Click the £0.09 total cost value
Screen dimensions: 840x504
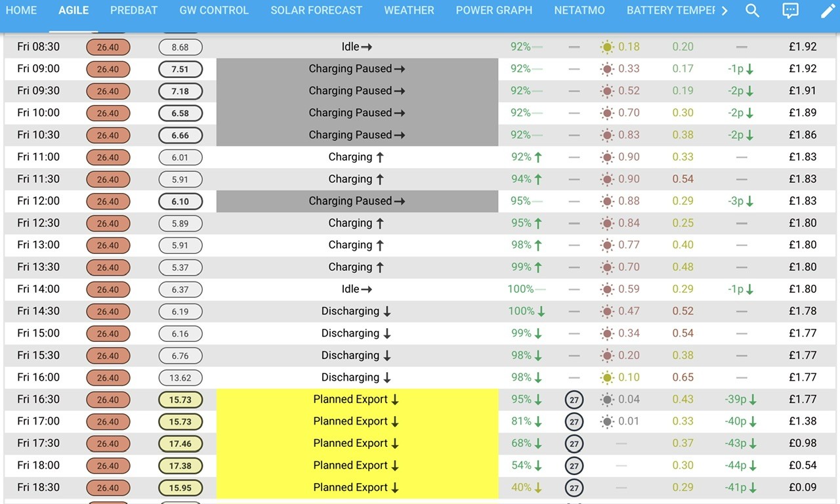point(803,488)
